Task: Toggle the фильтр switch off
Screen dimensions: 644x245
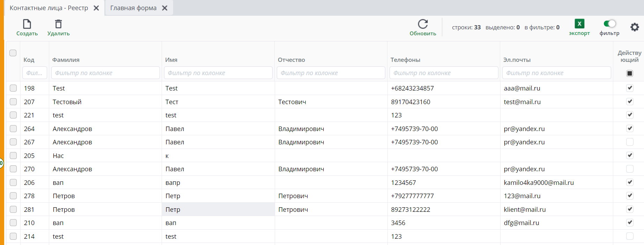Action: [x=609, y=23]
